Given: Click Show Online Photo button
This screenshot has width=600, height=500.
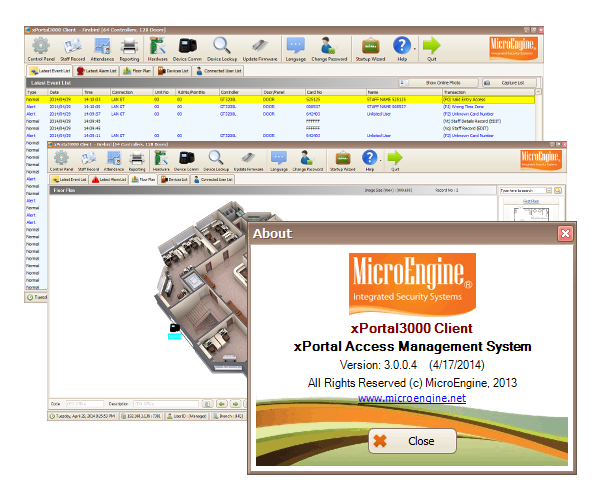Looking at the screenshot, I should point(439,83).
